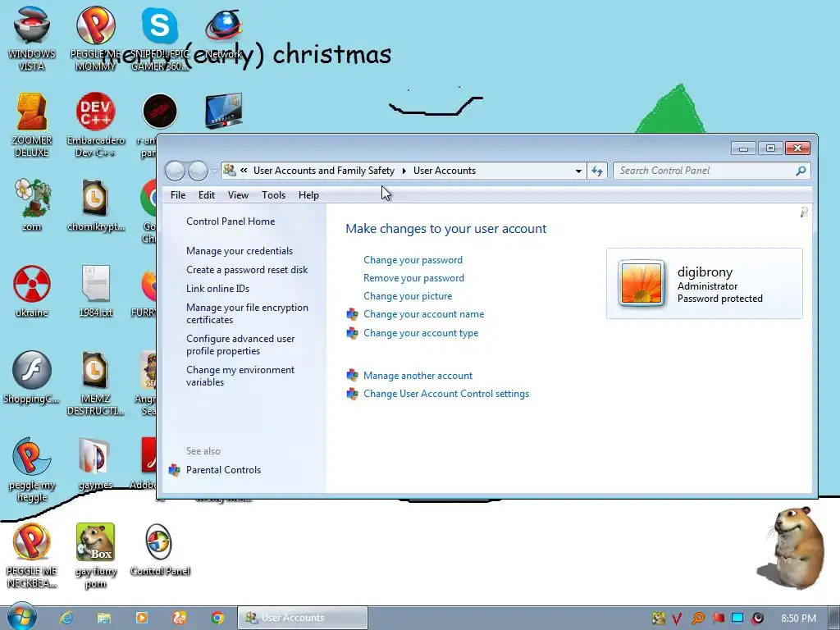
Task: Show hidden breadcrumb levels chevron
Action: pyautogui.click(x=244, y=171)
